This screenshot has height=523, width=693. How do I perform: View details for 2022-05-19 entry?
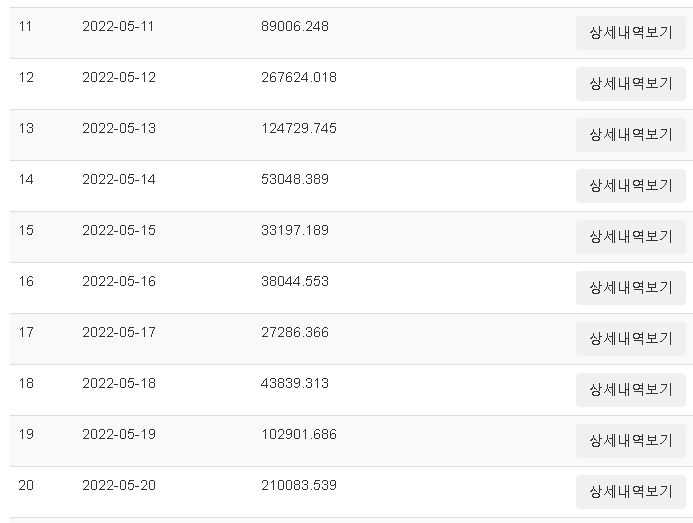tap(631, 441)
